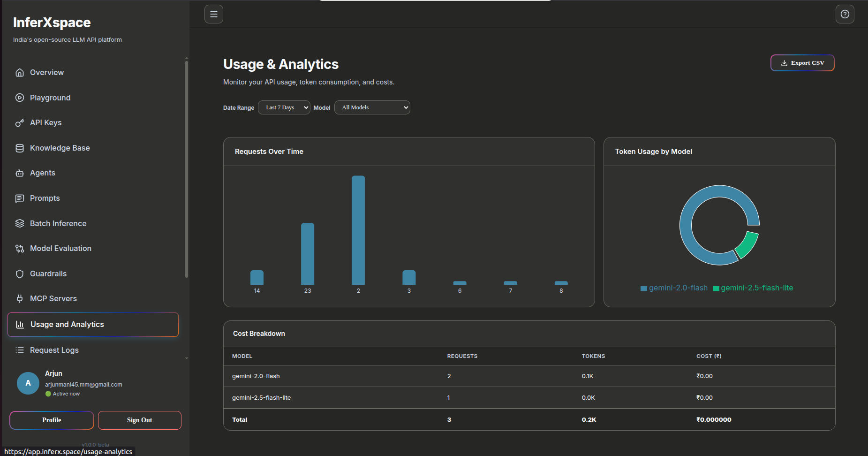Screen dimensions: 868x456
Task: Toggle the sidebar with the hamburger icon
Action: [214, 14]
